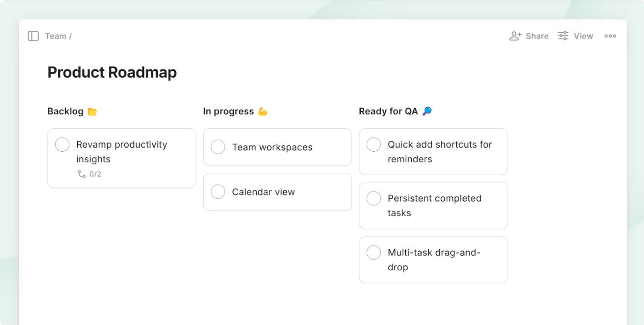Click the flexed arm emoji beside In progress
Viewport: 644px width, 325px height.
point(263,112)
